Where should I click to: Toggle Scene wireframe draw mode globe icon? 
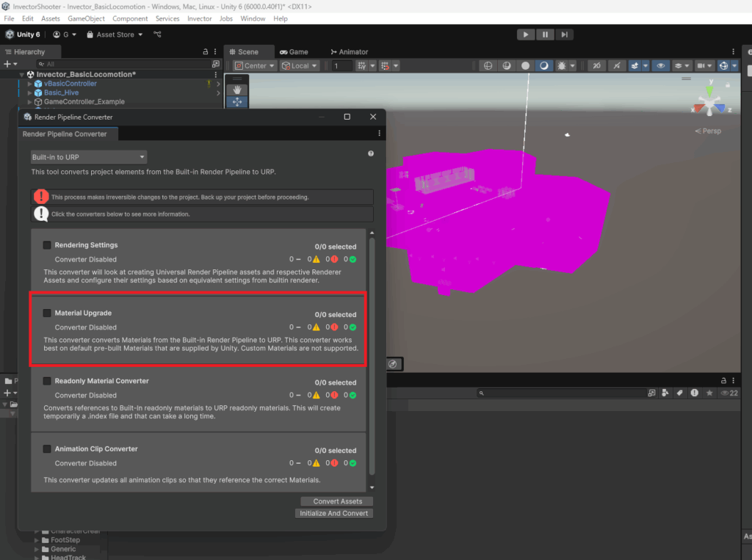tap(488, 65)
